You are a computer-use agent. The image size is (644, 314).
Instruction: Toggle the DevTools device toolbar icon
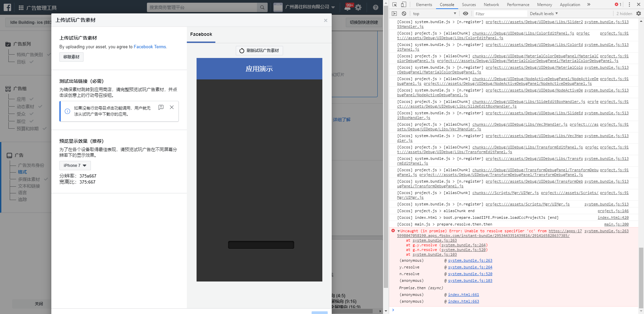click(x=404, y=4)
